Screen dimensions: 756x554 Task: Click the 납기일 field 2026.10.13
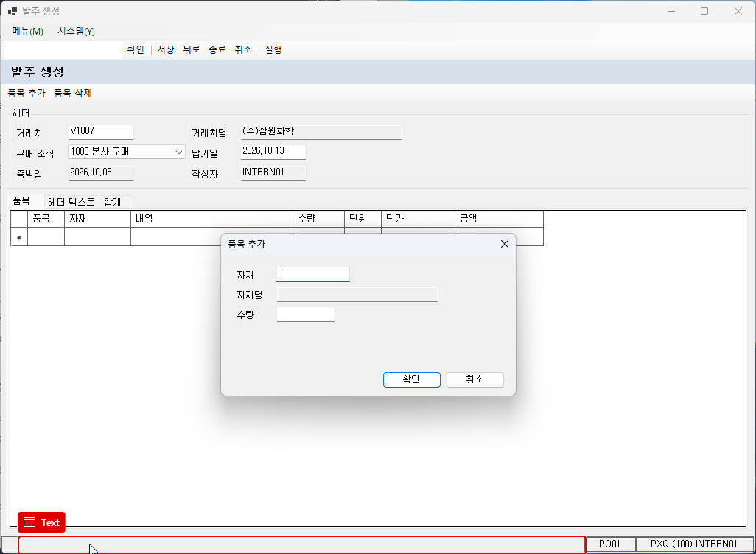coord(273,152)
